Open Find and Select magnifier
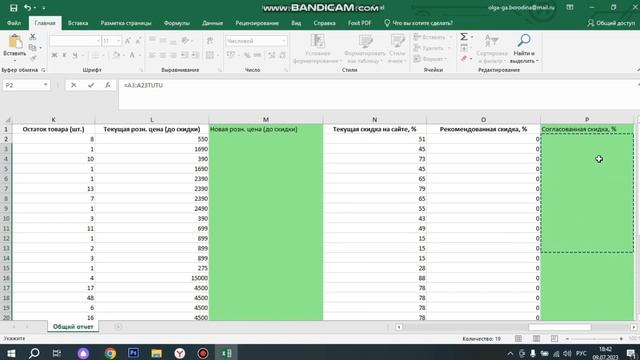Screen dimensions: 640x360 (x=524, y=41)
